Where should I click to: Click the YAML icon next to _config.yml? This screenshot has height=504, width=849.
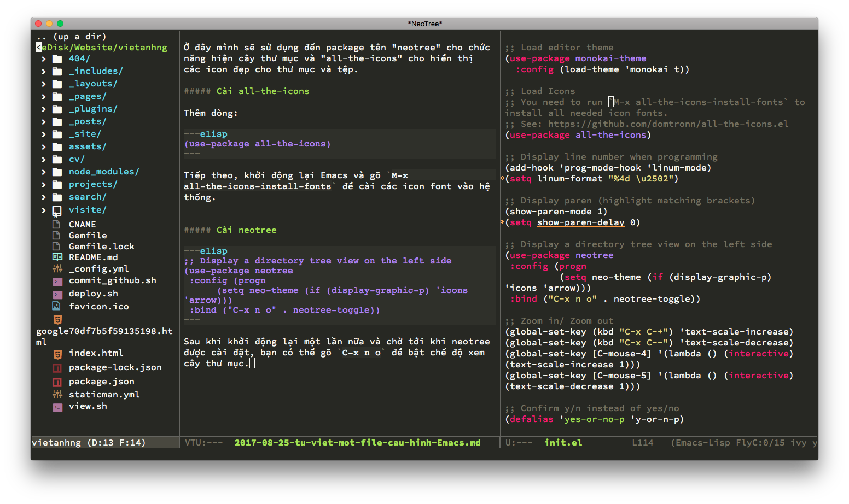[57, 268]
